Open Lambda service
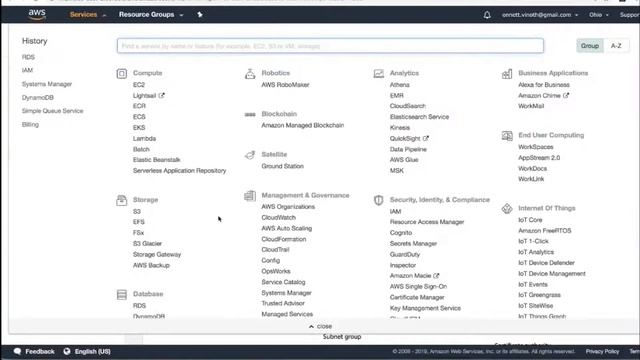640x360 pixels. pyautogui.click(x=144, y=139)
